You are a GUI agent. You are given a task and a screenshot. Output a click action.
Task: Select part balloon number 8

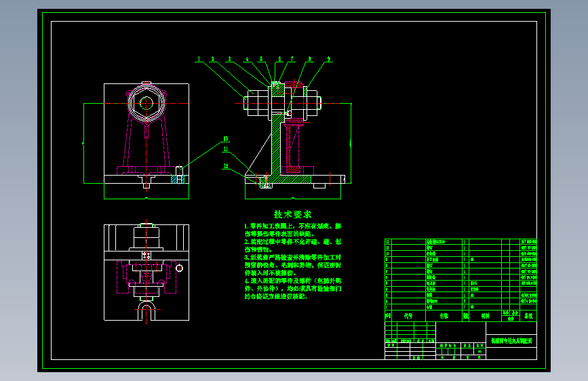[309, 59]
